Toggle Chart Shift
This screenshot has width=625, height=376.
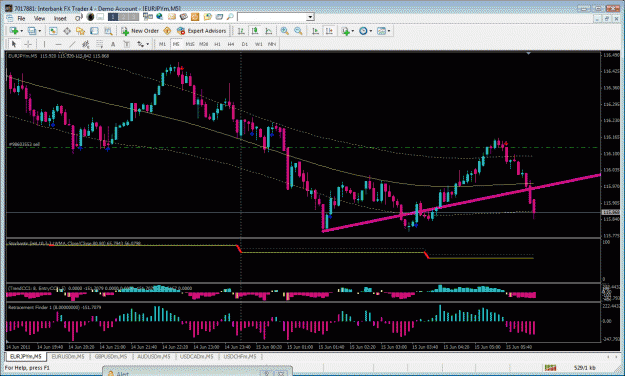(x=329, y=31)
